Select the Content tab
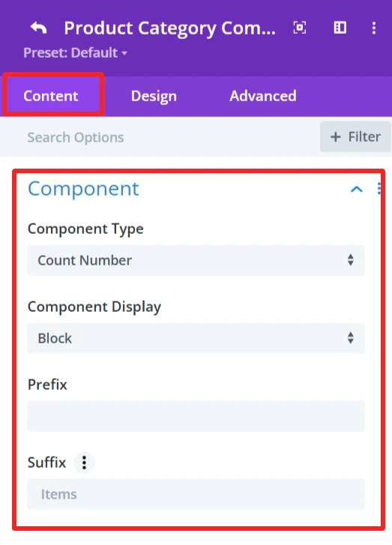 [51, 96]
